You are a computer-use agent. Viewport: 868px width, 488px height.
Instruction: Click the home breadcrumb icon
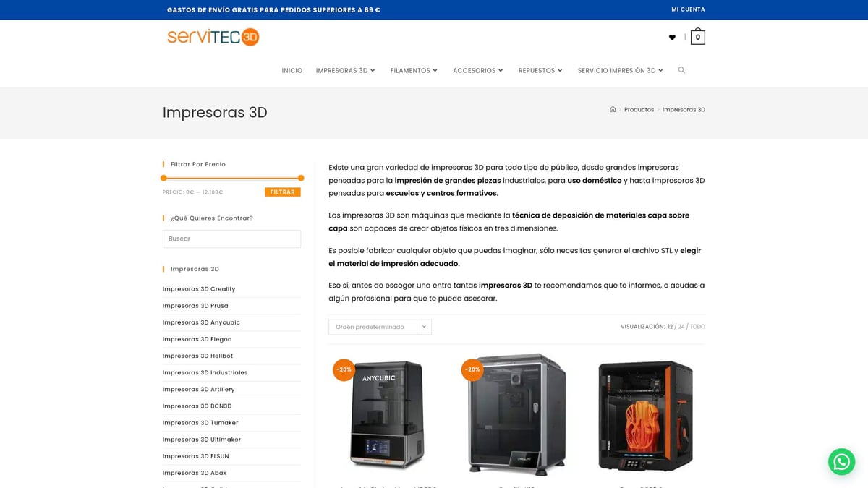pos(613,110)
